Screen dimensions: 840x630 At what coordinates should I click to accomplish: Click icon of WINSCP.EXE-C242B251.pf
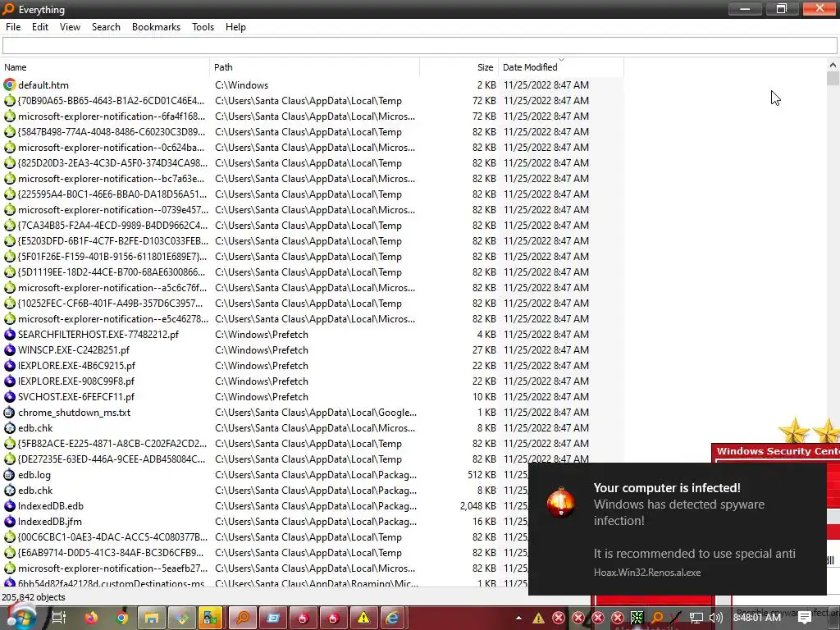pos(9,349)
